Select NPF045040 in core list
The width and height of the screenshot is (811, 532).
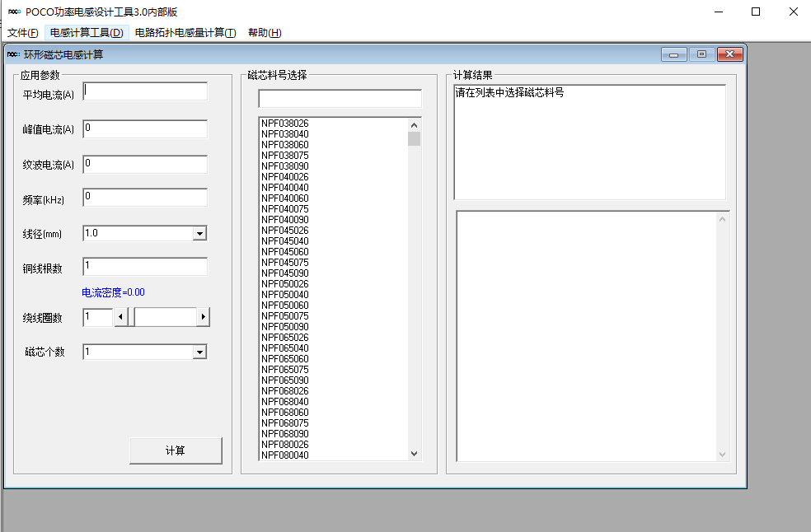pyautogui.click(x=334, y=241)
